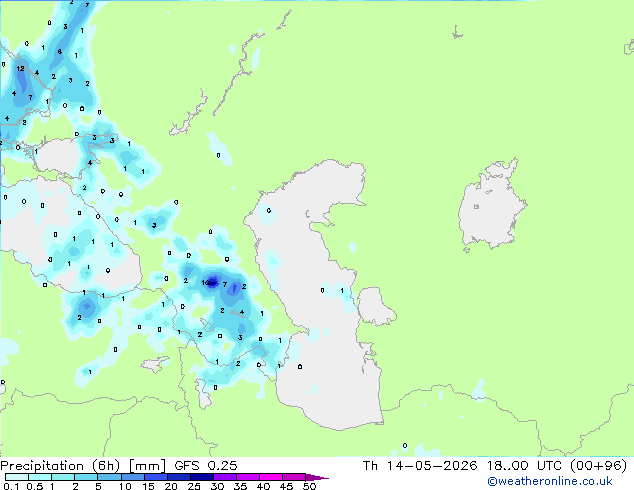
Task: Click the legend label '50'
Action: (309, 486)
